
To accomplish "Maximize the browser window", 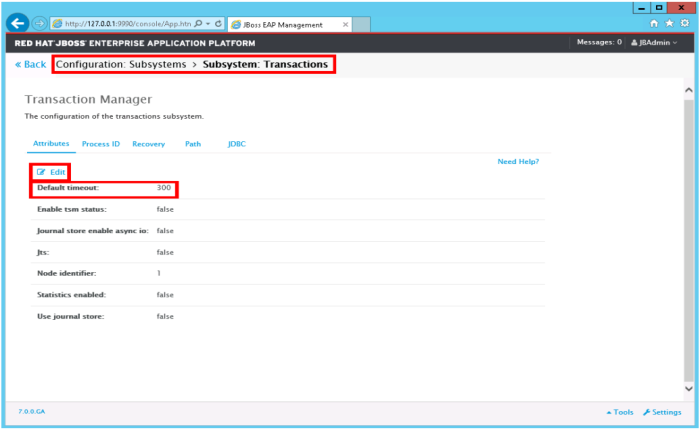I will point(659,8).
